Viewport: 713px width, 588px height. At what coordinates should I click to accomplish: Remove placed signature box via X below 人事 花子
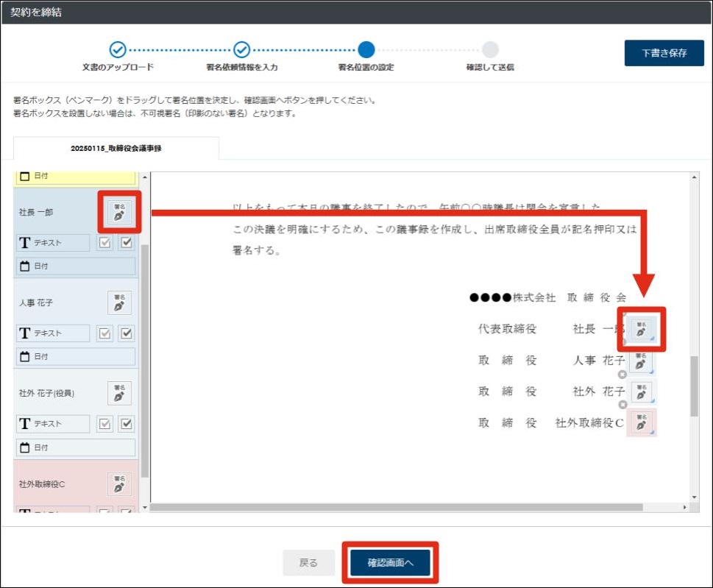tap(622, 375)
